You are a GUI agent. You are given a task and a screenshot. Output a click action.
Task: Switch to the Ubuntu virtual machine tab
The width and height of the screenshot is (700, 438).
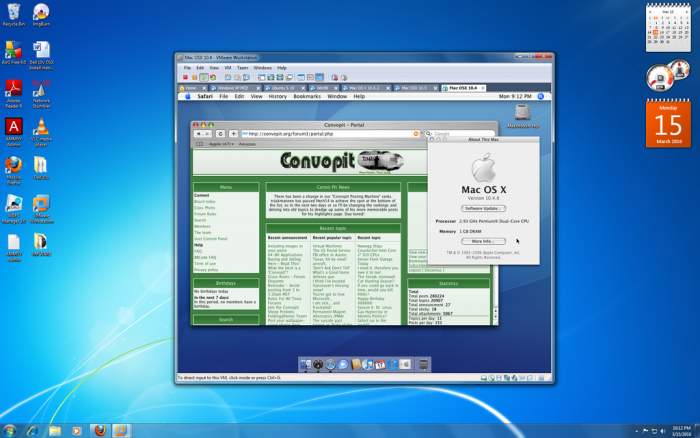coord(283,88)
